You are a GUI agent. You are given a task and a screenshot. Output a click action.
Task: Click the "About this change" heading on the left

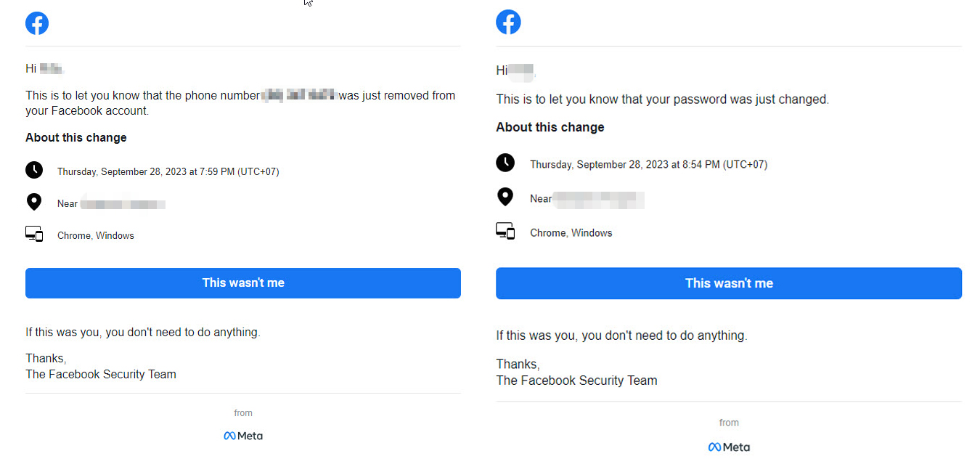[76, 138]
